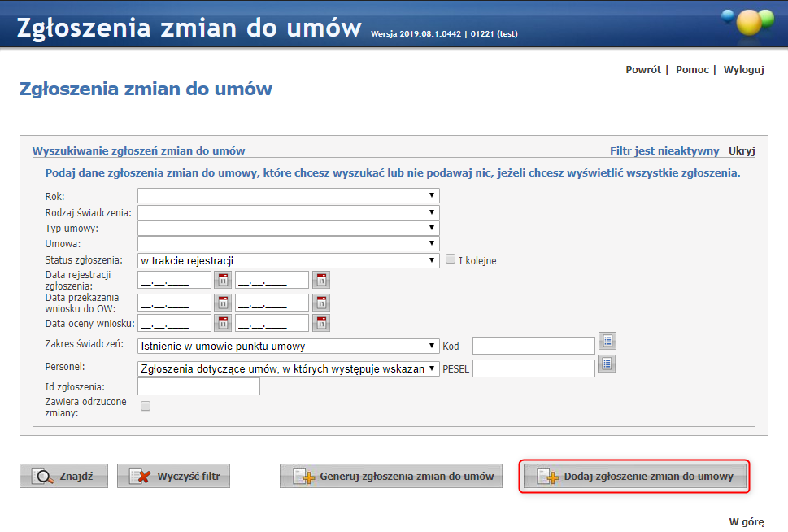Screen dimensions: 788x532
Task: Go back using the Powrót link
Action: click(x=642, y=70)
